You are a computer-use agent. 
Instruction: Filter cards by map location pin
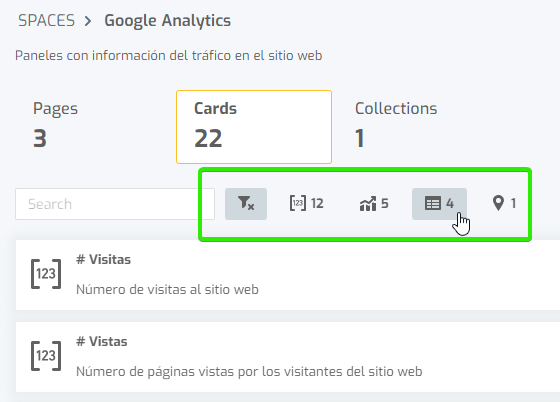coord(498,203)
